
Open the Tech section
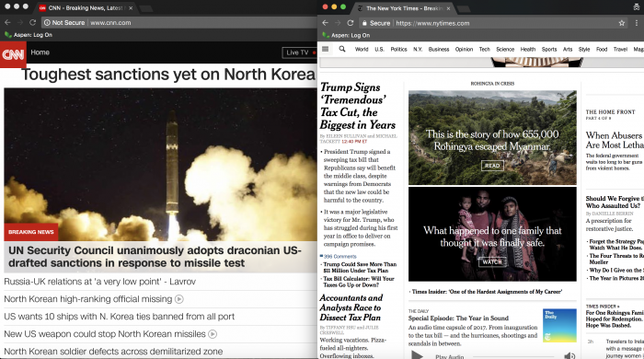[x=485, y=50]
